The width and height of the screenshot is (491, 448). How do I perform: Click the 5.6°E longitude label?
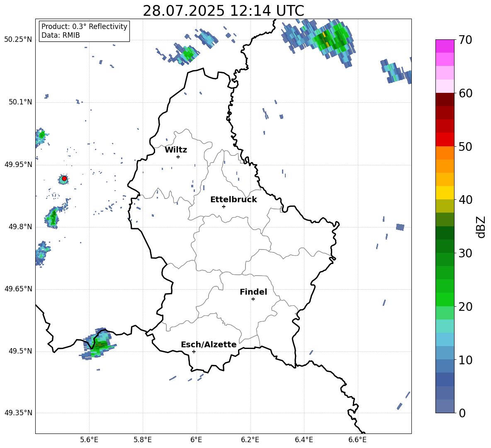pyautogui.click(x=89, y=440)
